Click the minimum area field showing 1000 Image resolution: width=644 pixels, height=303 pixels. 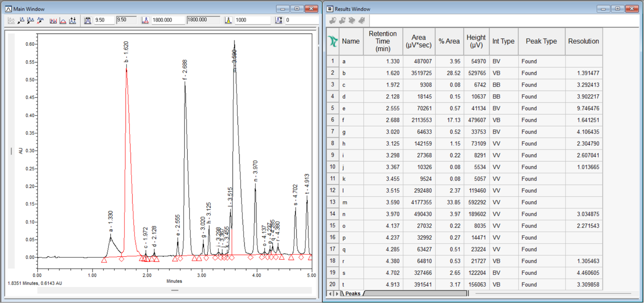(252, 20)
